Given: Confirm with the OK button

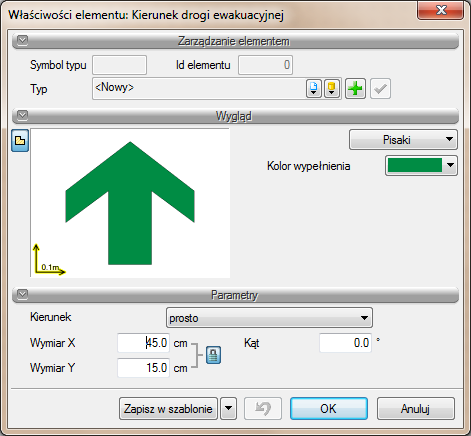Looking at the screenshot, I should coord(329,408).
